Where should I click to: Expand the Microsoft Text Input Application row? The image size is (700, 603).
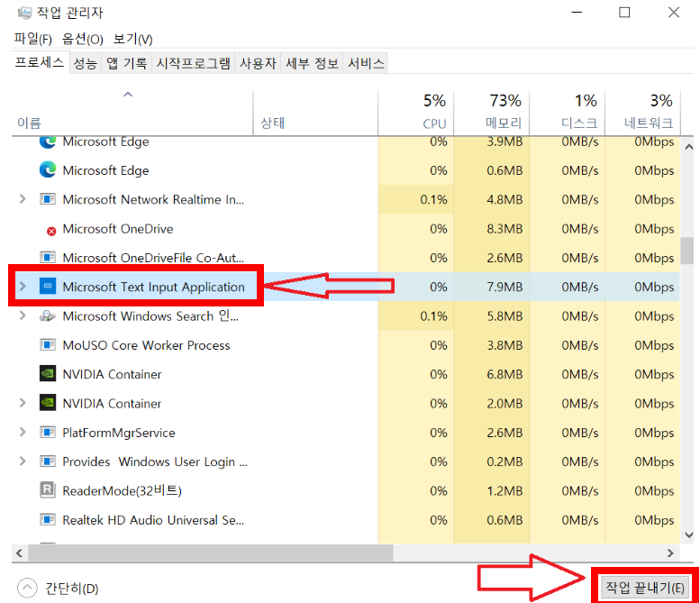pos(23,288)
